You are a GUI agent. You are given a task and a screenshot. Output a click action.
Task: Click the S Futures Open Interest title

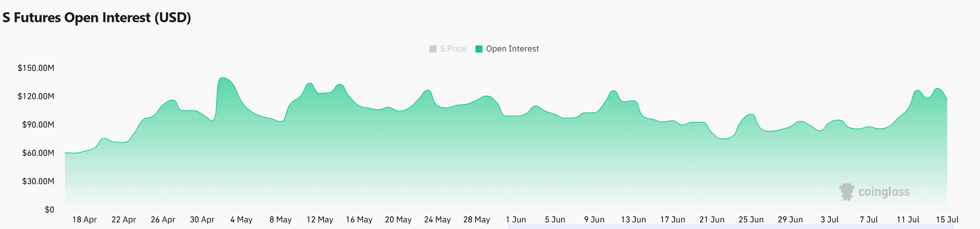pyautogui.click(x=97, y=17)
